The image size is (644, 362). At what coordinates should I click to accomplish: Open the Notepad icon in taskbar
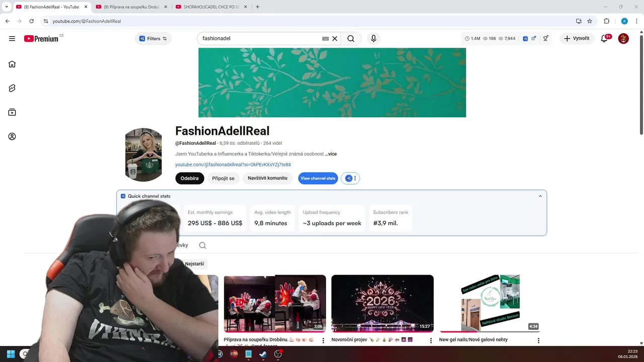pos(248,354)
